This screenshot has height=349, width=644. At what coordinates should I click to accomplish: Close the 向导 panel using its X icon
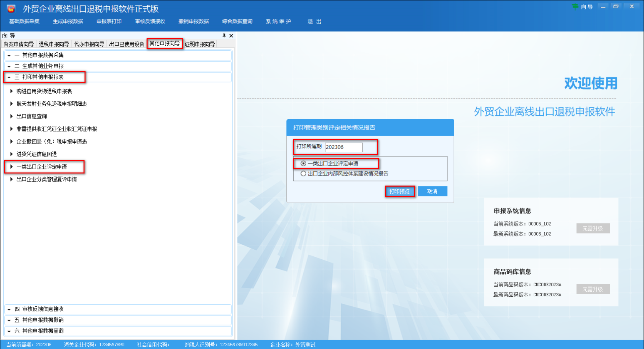coord(231,36)
